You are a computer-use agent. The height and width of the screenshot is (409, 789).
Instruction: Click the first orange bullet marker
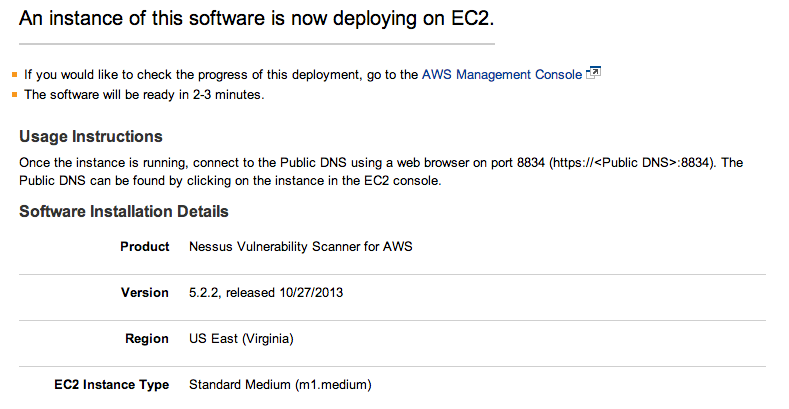point(14,75)
